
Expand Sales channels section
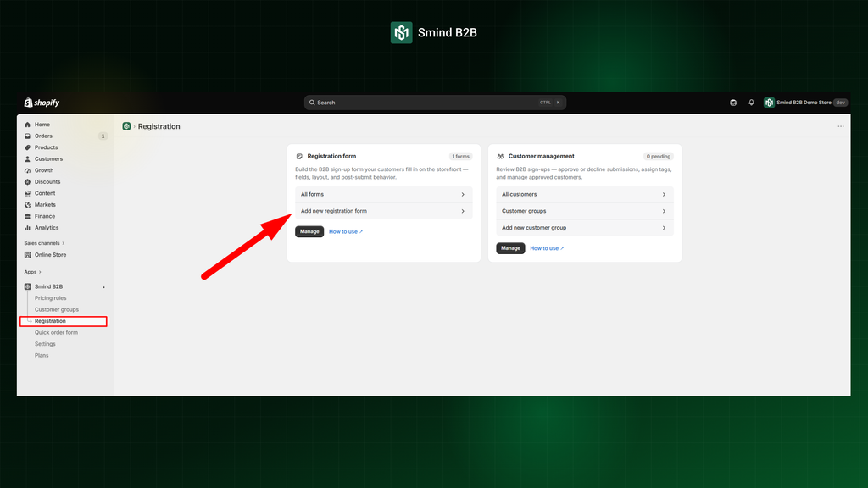tap(44, 243)
